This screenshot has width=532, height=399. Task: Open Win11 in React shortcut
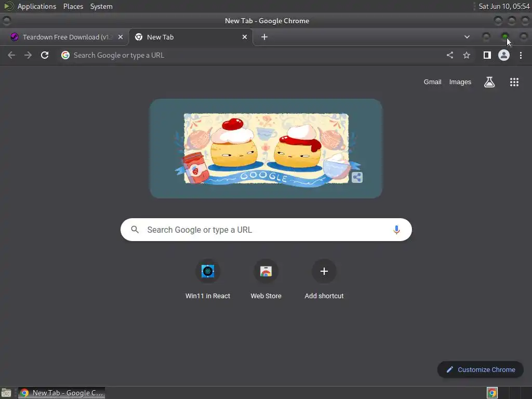coord(208,280)
